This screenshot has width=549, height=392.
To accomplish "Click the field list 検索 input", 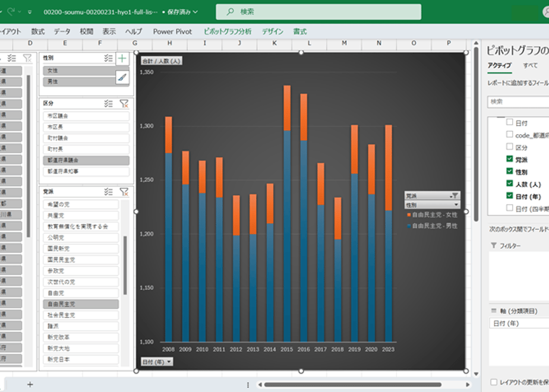I will pos(518,102).
